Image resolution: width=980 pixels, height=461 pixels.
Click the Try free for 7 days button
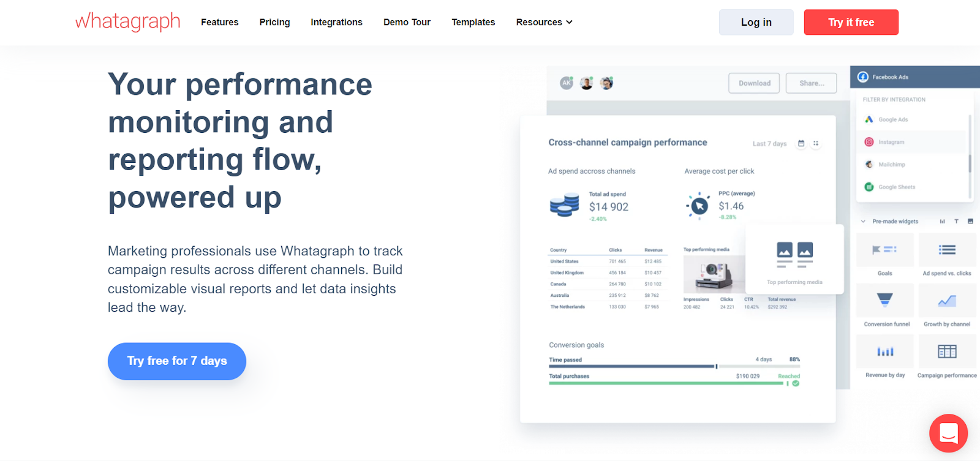[177, 361]
